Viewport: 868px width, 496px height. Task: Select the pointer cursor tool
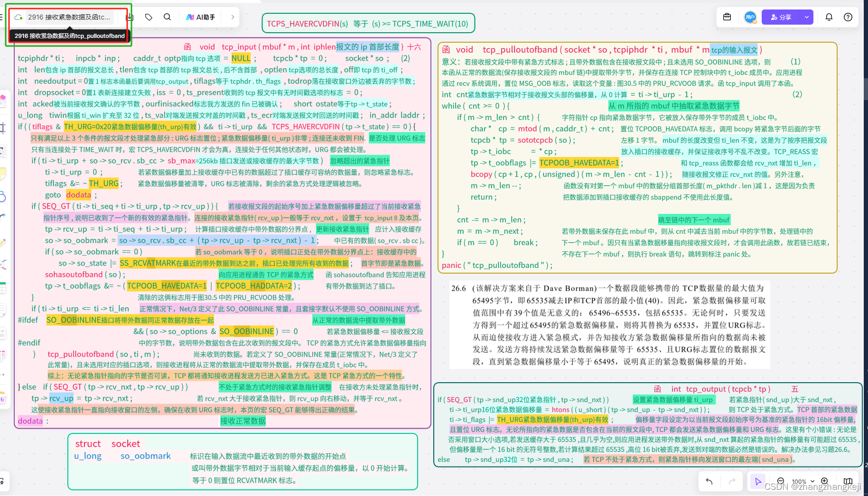[x=758, y=481]
